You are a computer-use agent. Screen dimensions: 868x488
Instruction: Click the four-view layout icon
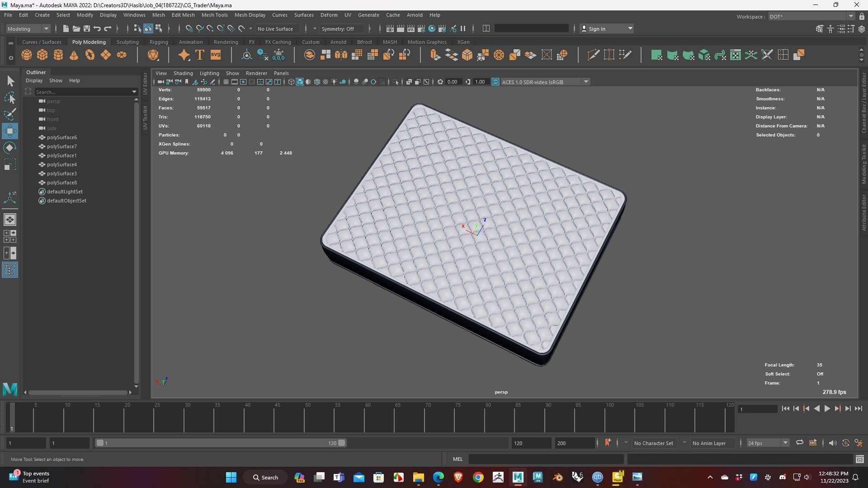click(10, 236)
